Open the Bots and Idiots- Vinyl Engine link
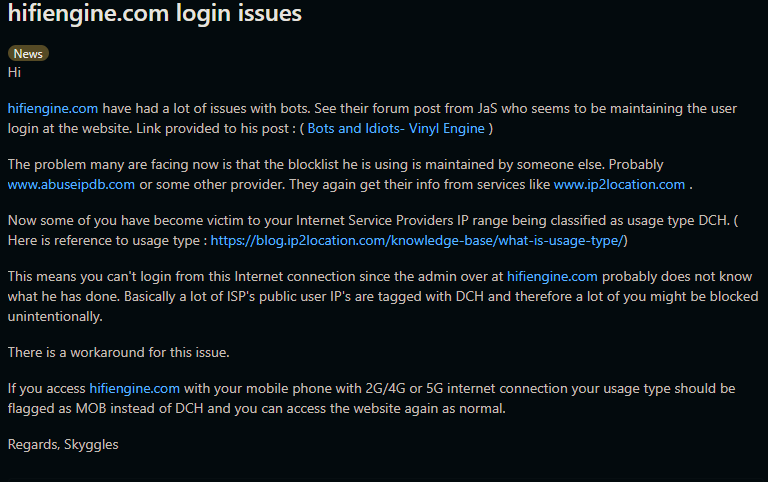Image resolution: width=768 pixels, height=482 pixels. coord(396,128)
